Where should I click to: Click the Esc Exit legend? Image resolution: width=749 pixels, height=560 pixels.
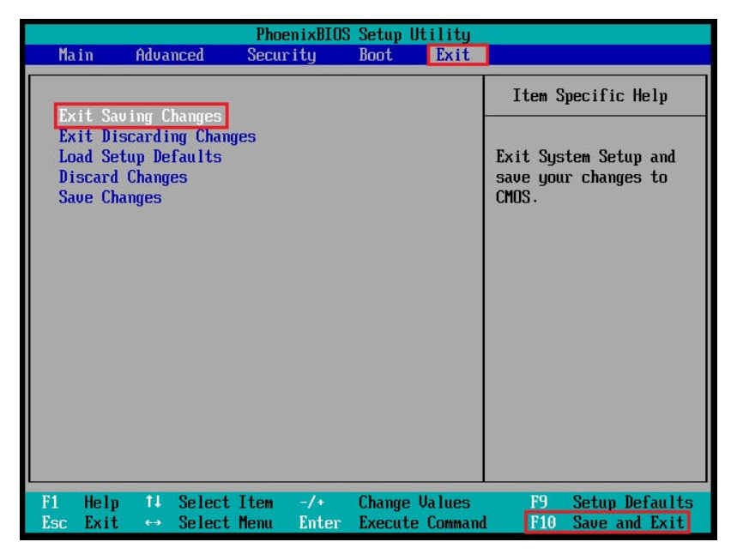(x=81, y=523)
